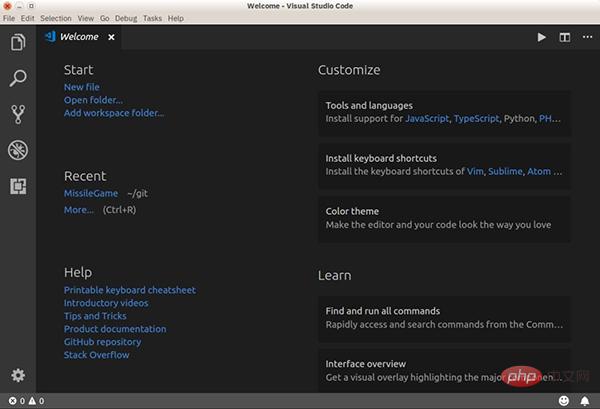Open the More Actions ellipsis menu
Image resolution: width=600 pixels, height=409 pixels.
pos(587,37)
